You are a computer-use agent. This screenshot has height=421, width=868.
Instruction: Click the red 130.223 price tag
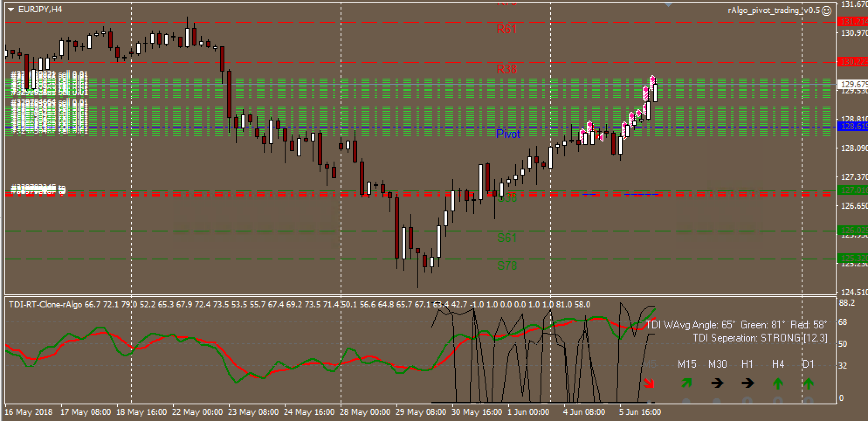853,62
